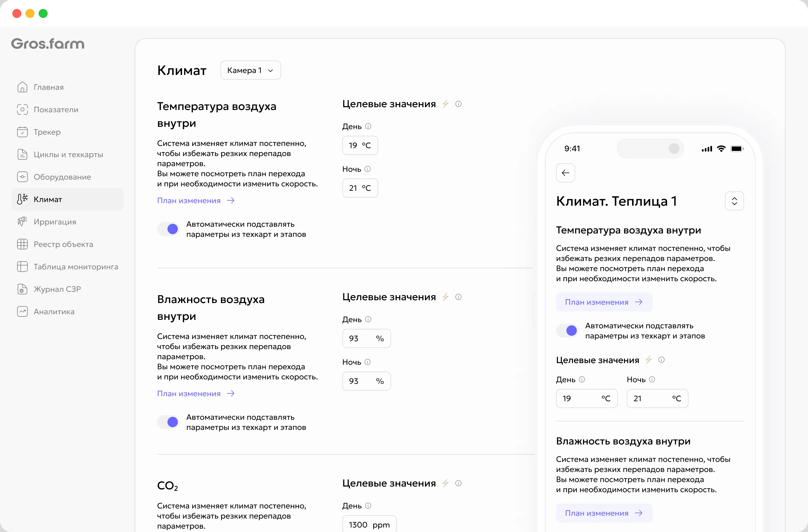This screenshot has height=532, width=808.
Task: Open the greenhouse selector chevrons in phone
Action: click(x=734, y=201)
